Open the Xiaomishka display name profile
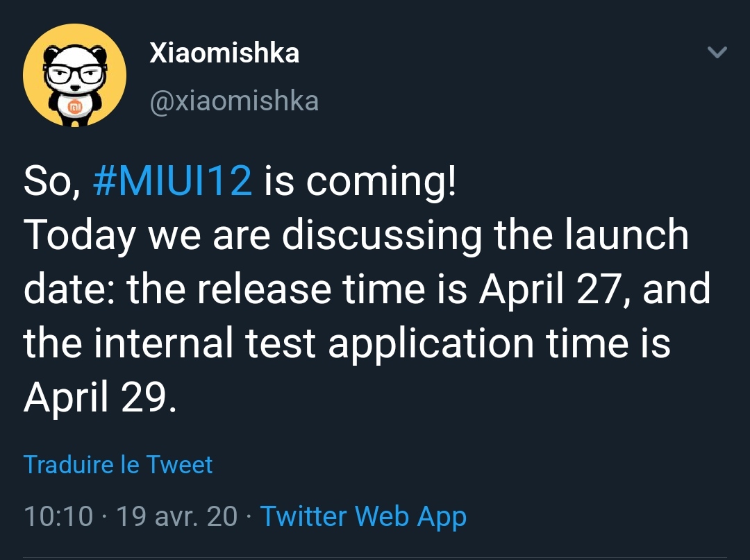This screenshot has height=560, width=750. pyautogui.click(x=224, y=52)
